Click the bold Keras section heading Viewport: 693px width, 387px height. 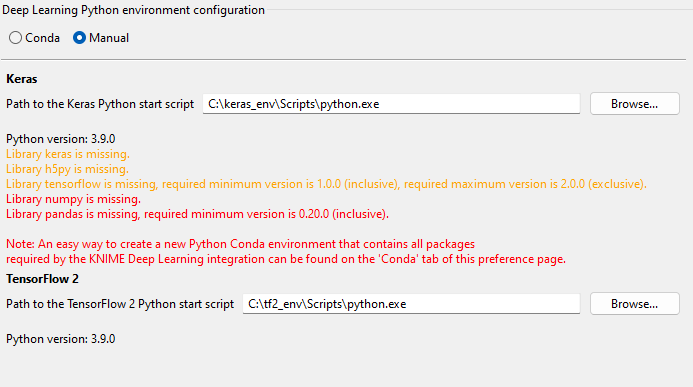point(22,79)
